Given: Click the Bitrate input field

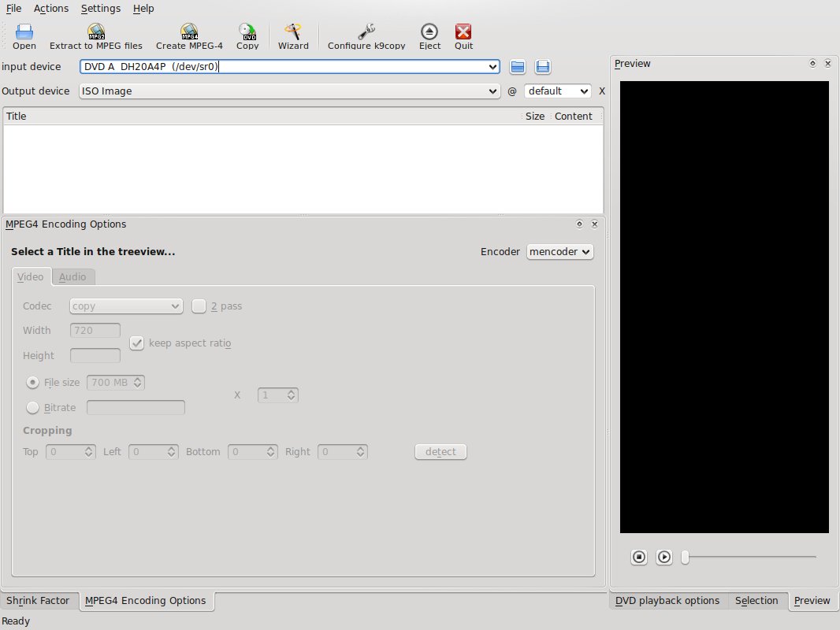Looking at the screenshot, I should coord(136,407).
